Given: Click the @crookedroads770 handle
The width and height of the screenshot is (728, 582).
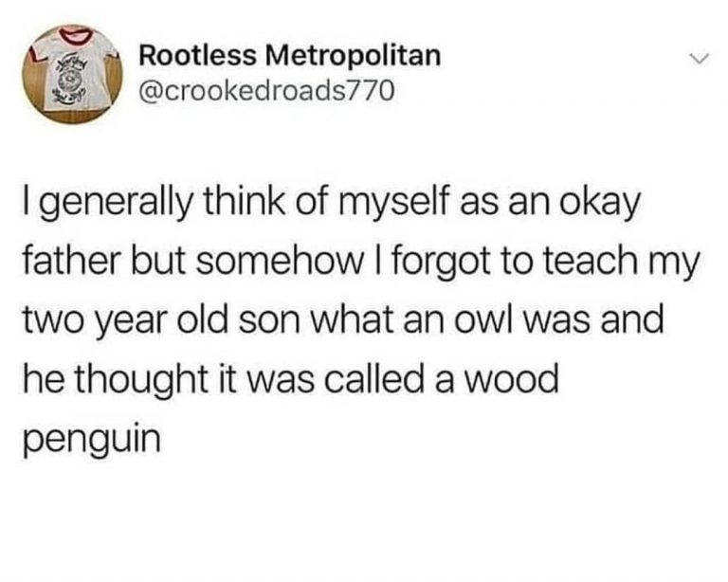Looking at the screenshot, I should (x=266, y=90).
